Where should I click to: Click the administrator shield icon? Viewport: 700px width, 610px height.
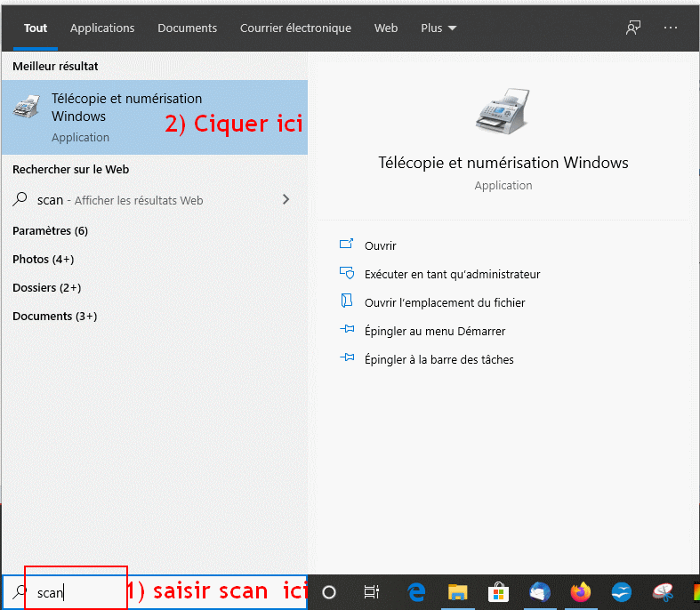347,273
